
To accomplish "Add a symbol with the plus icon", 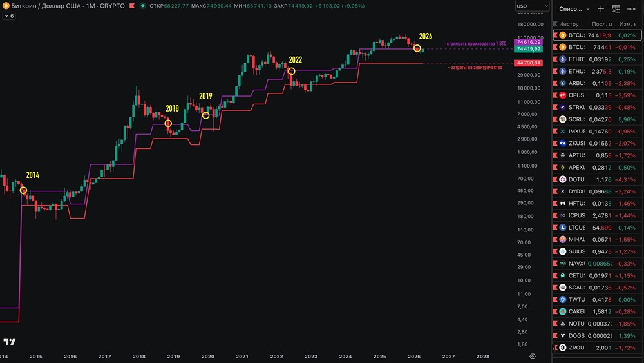I will 601,8.
